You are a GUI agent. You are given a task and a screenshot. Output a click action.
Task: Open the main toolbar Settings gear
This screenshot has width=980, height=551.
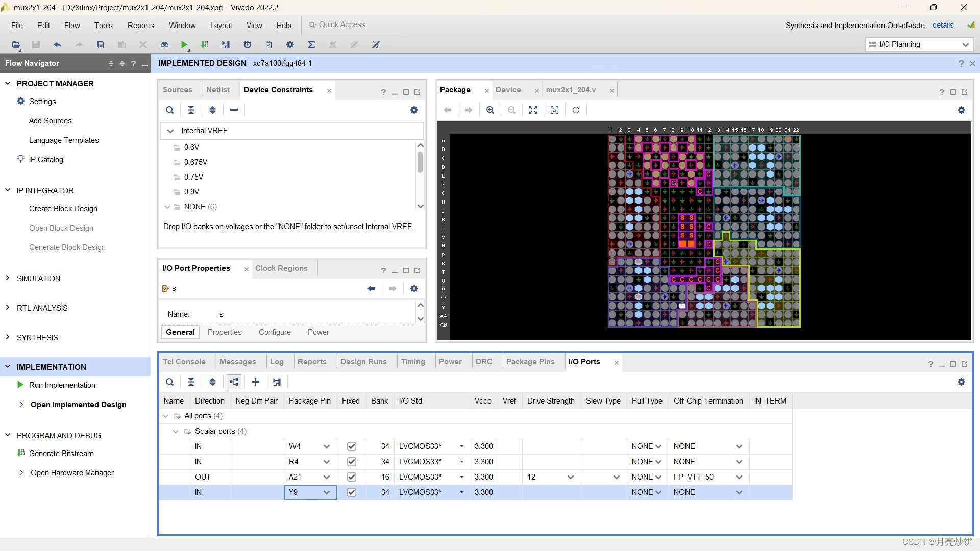(290, 45)
